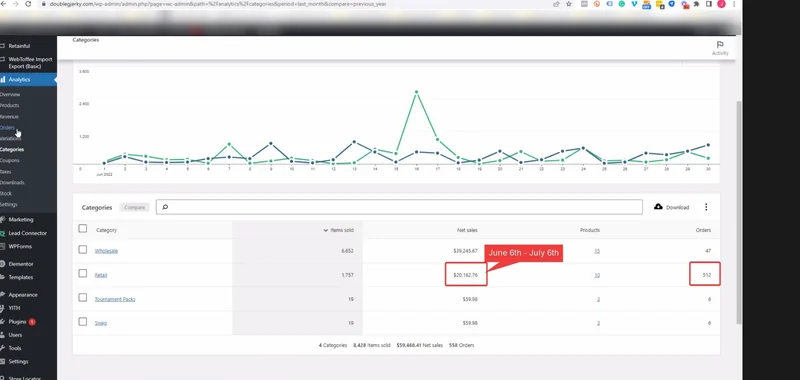Open the Taxes report
This screenshot has height=380, width=800.
pos(6,172)
